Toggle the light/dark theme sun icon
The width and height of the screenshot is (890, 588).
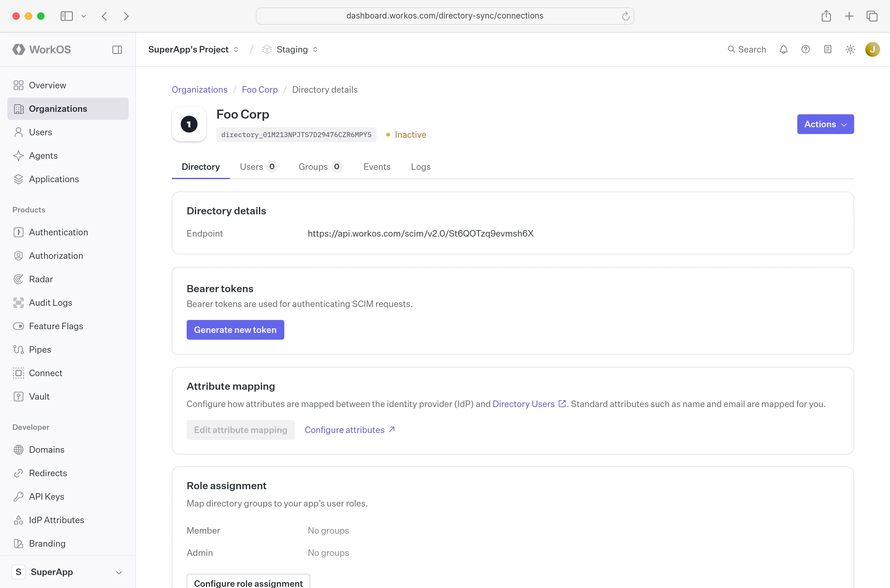850,49
